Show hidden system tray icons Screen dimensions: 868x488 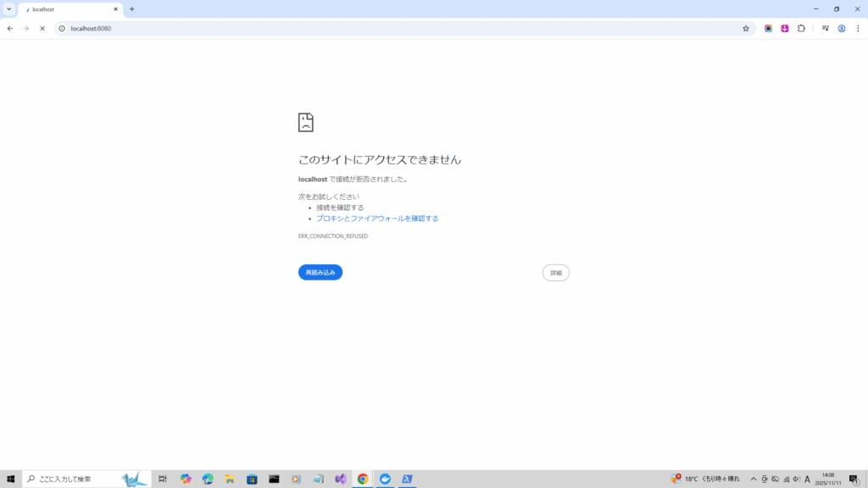(754, 479)
